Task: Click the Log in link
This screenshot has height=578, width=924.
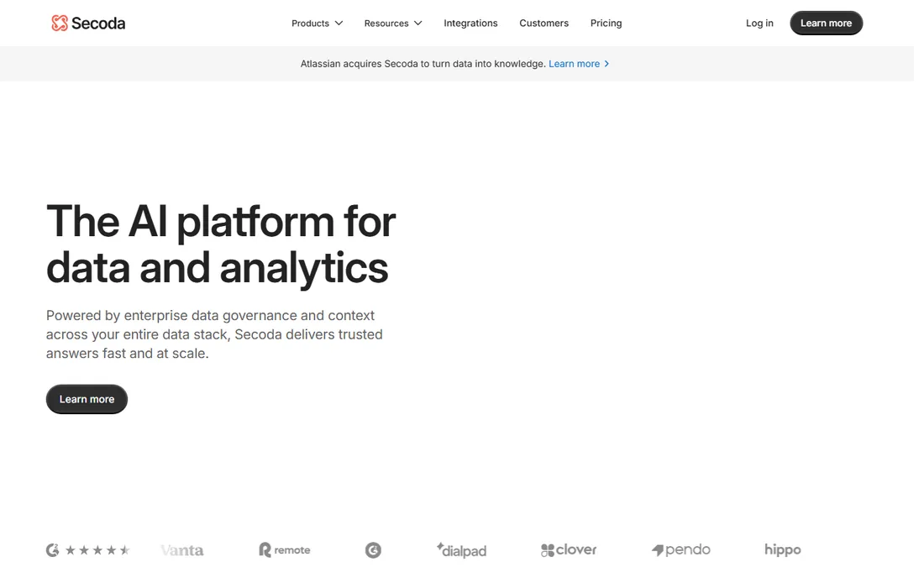Action: point(759,23)
